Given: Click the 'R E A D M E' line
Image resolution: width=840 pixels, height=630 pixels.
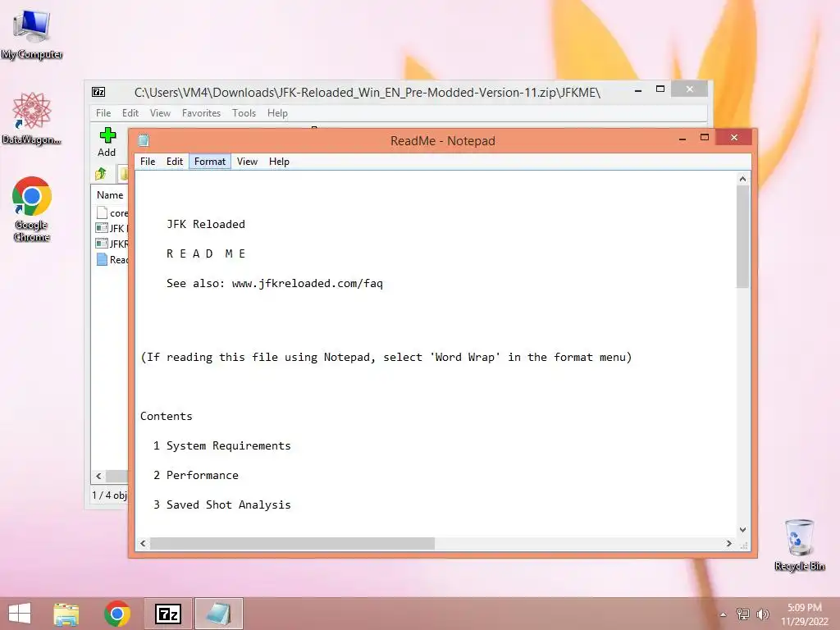Looking at the screenshot, I should (x=206, y=253).
